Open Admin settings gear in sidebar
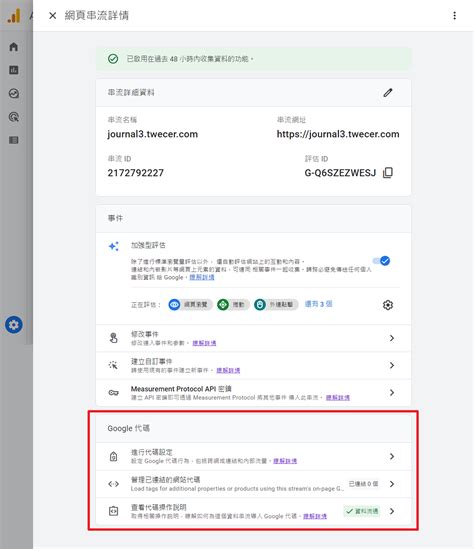Screen dimensions: 474x549 coord(14,325)
